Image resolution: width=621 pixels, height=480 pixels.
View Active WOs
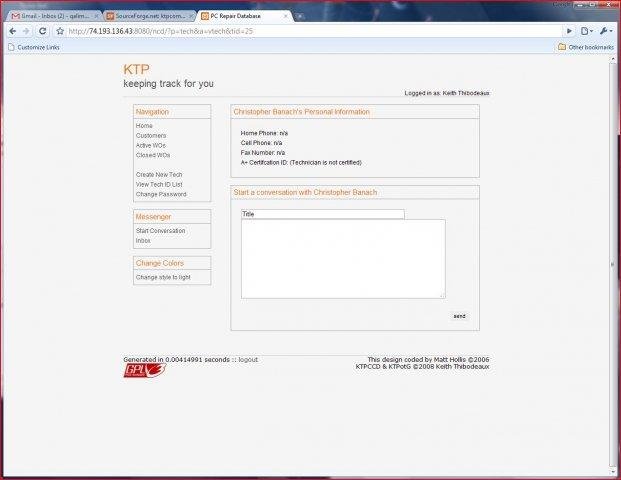[150, 145]
